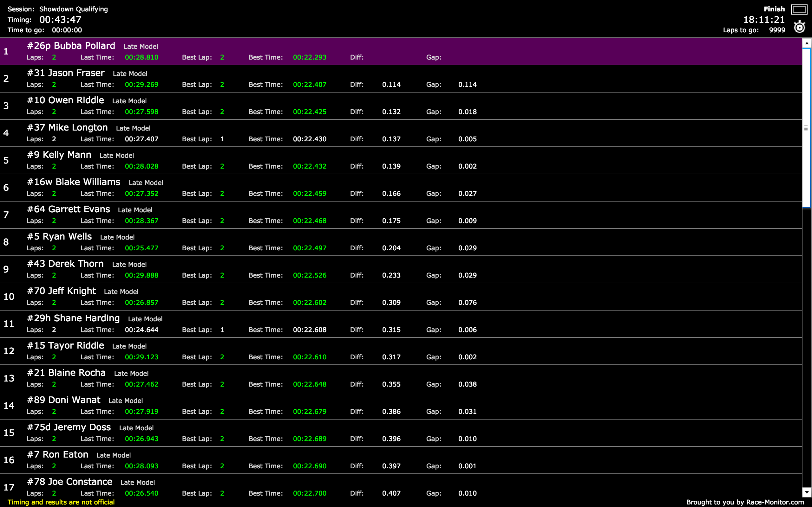The height and width of the screenshot is (507, 812).
Task: Click the fullscreen rectangle icon near Finish
Action: click(x=799, y=10)
